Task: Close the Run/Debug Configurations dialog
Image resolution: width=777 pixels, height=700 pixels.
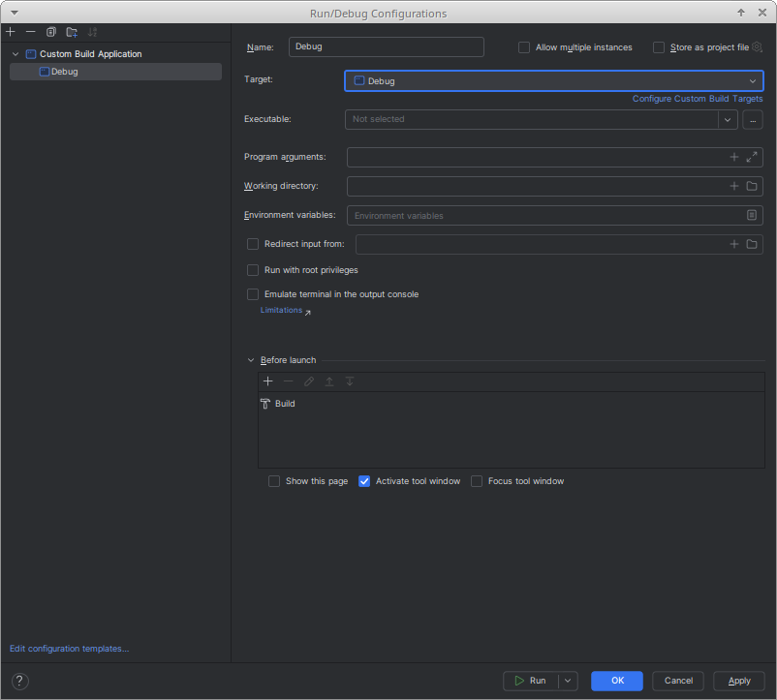Action: [762, 13]
